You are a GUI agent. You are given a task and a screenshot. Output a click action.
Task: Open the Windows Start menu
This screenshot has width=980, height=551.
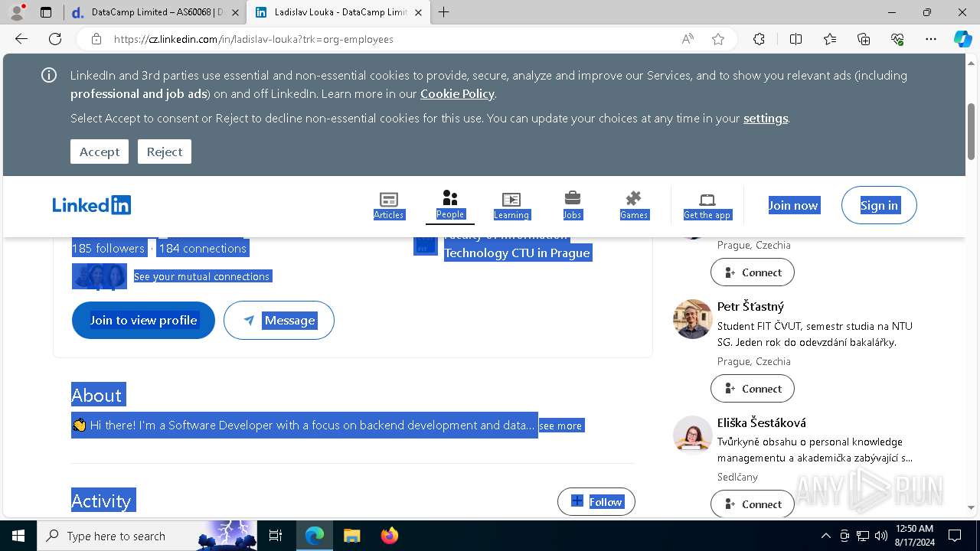(x=18, y=536)
